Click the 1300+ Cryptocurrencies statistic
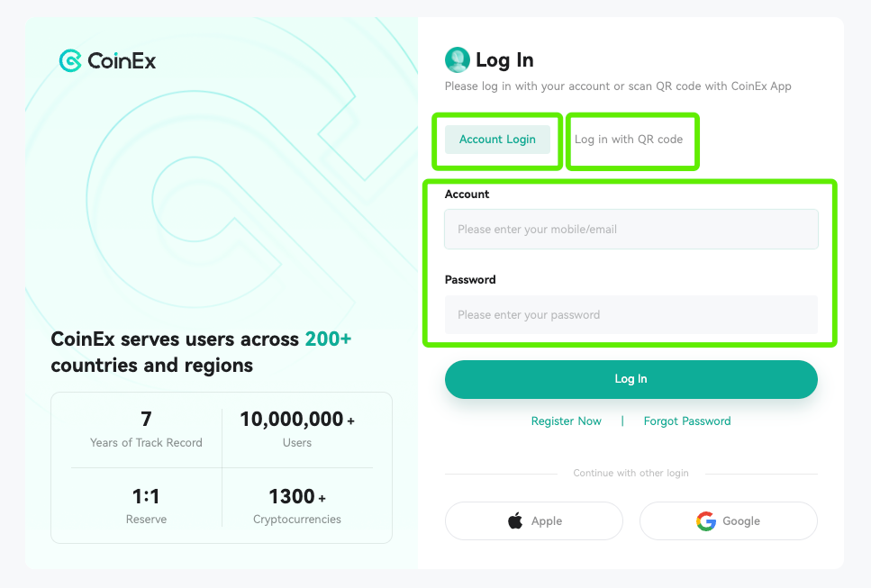Viewport: 871px width, 588px height. [296, 506]
